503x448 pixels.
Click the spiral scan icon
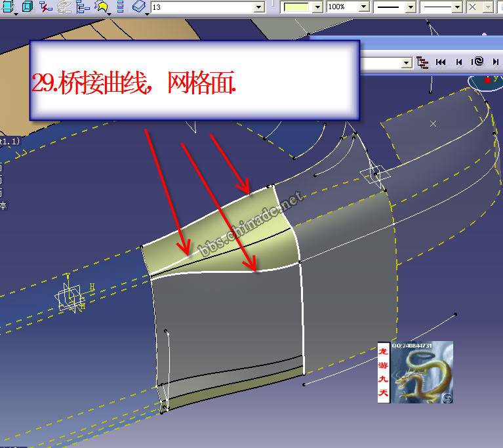477,61
